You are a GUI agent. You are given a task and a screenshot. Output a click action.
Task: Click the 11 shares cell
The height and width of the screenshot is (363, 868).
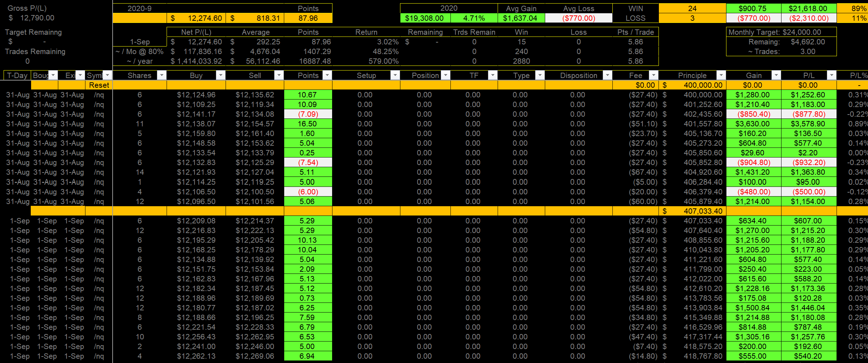coord(140,124)
